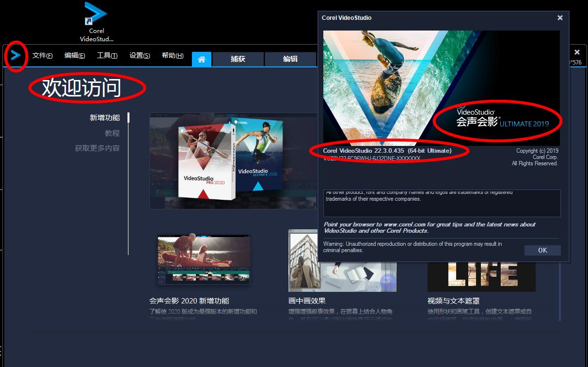This screenshot has height=367, width=588.
Task: Open the 文件(F) menu
Action: coord(43,56)
